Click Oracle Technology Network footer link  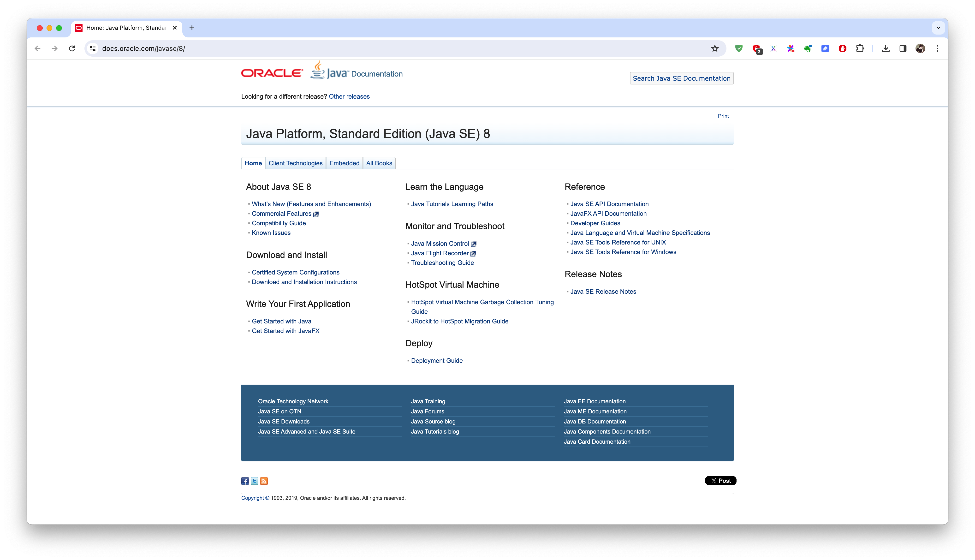click(x=293, y=401)
